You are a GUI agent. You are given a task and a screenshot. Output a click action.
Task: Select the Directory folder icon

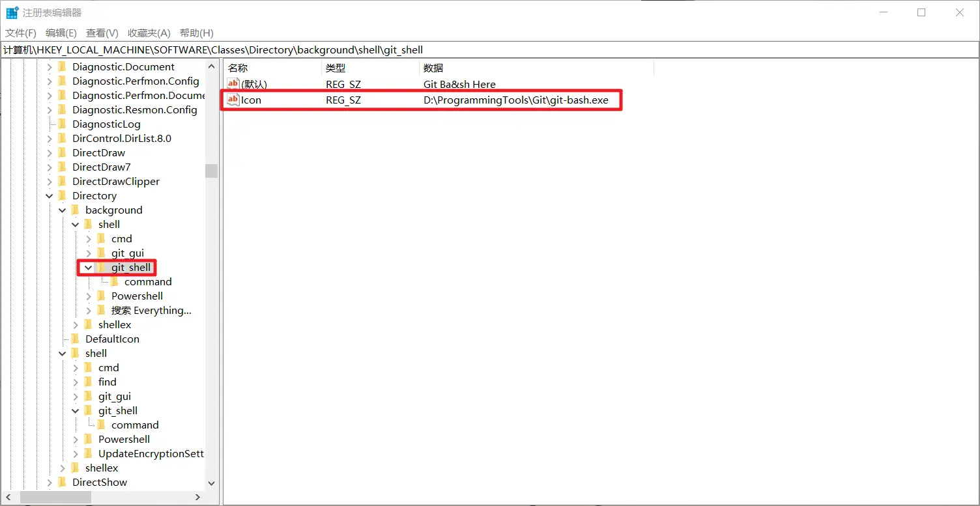[x=62, y=195]
